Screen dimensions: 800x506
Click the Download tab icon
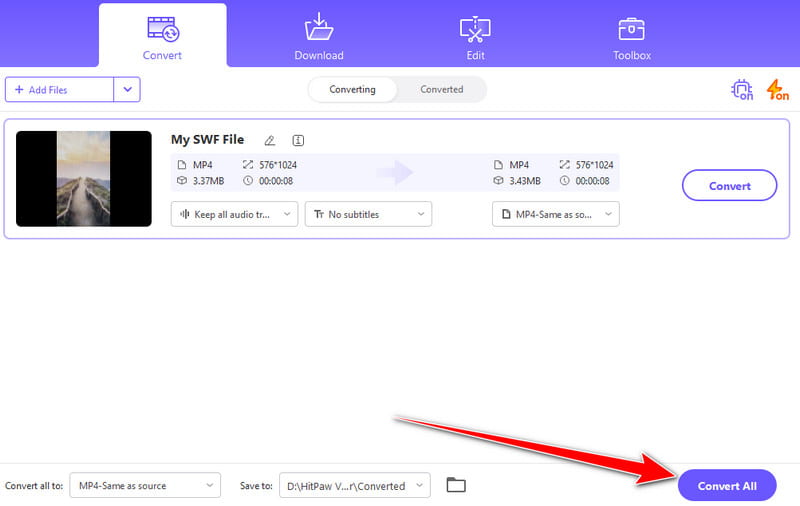(x=319, y=28)
